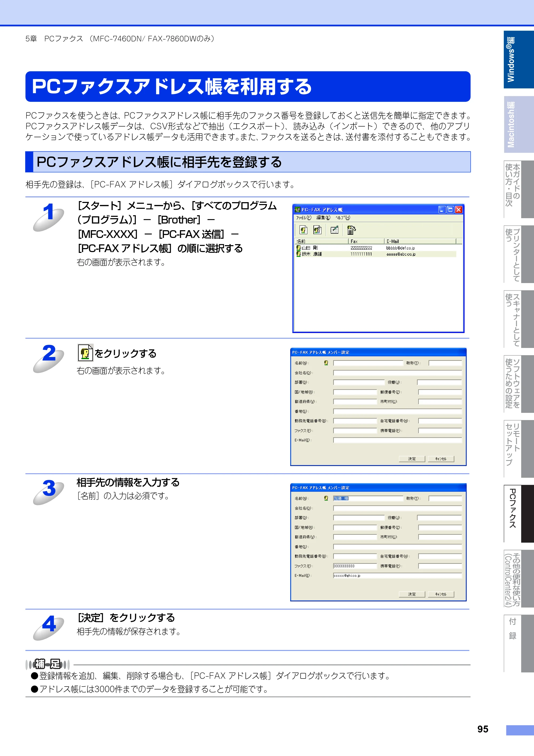Sort address list by Fax column header
534x756 pixels.
pyautogui.click(x=366, y=241)
